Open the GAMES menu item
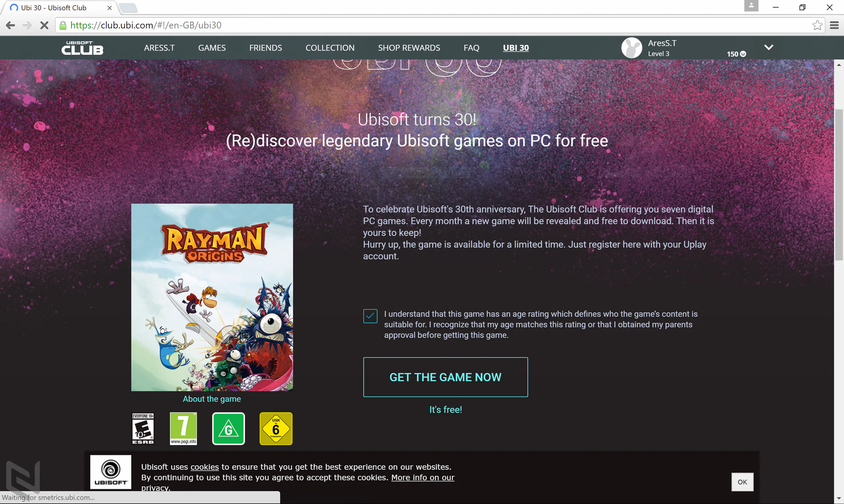The image size is (844, 504). pyautogui.click(x=212, y=48)
